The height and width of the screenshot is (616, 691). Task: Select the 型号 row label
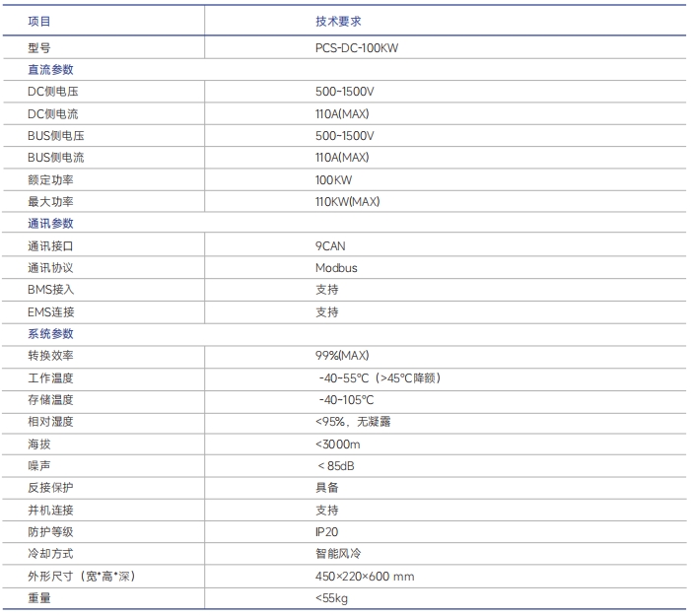click(x=39, y=47)
